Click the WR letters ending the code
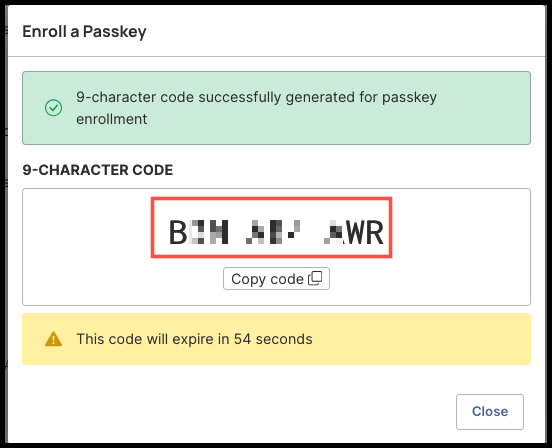This screenshot has width=552, height=448. tap(365, 232)
